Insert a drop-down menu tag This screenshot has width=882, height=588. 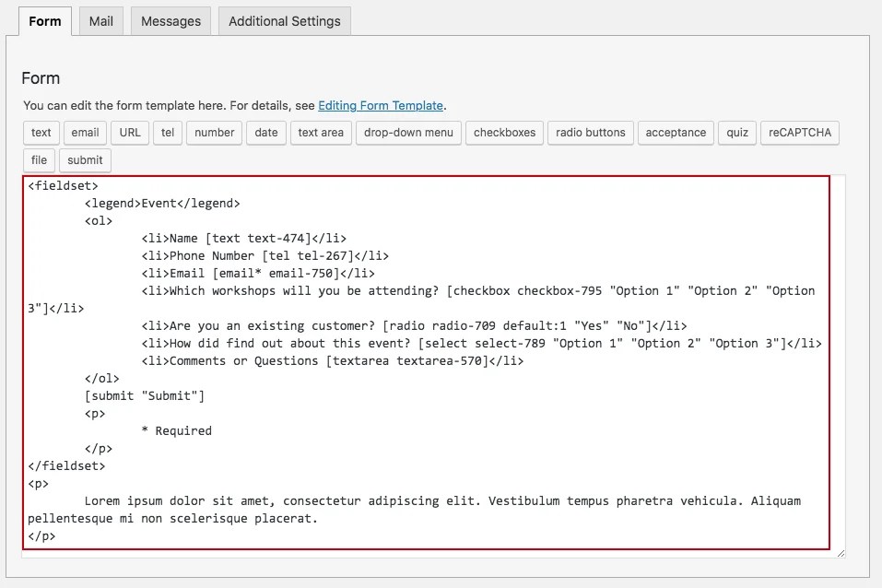(x=408, y=133)
